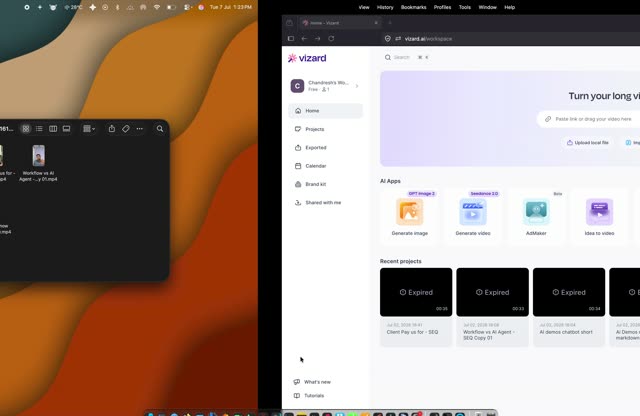Select the Home - Vizard browser tab

click(340, 23)
